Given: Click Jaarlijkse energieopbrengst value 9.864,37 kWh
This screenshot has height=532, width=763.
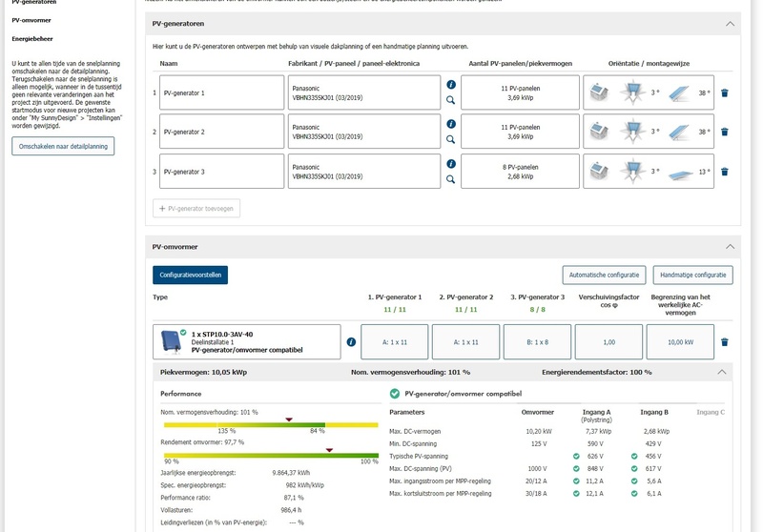Looking at the screenshot, I should [x=291, y=473].
